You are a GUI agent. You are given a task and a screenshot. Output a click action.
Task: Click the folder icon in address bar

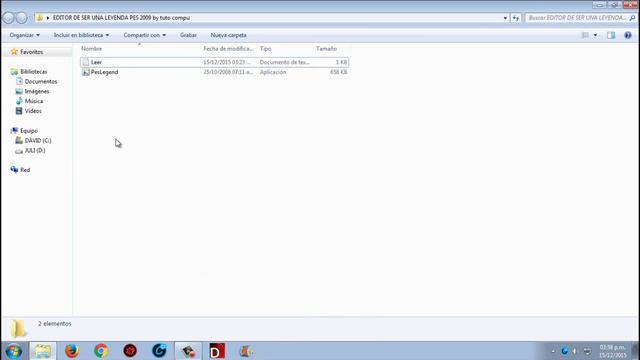[x=40, y=18]
